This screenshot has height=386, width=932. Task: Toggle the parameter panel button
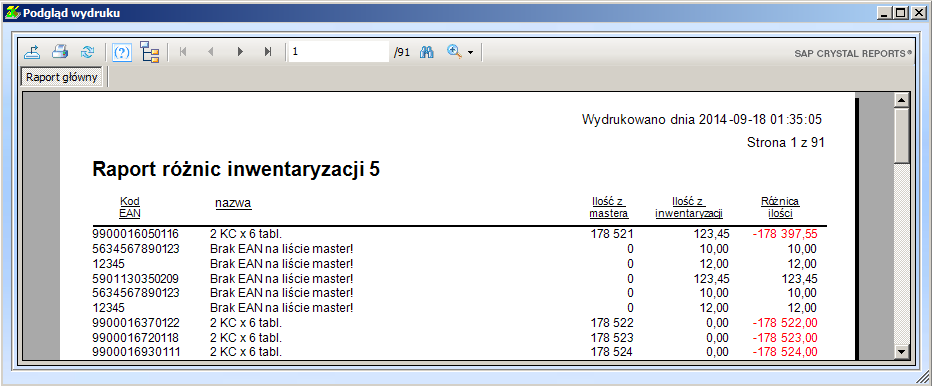[x=121, y=52]
